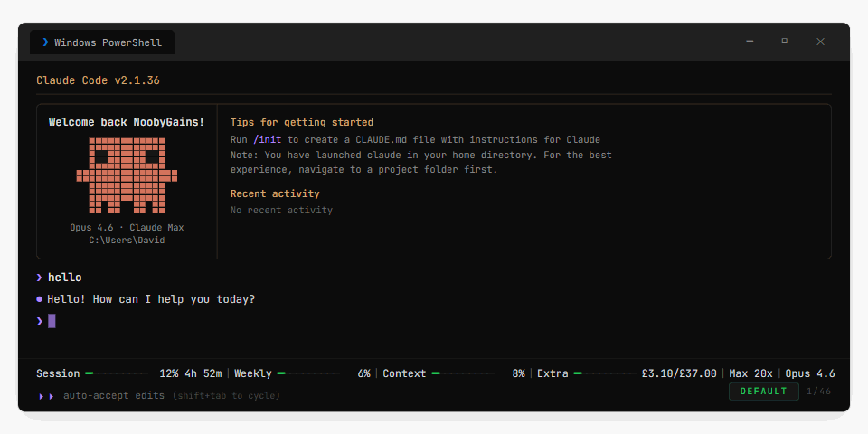Screen dimensions: 868x434
Task: Click the Extra label in status bar
Action: click(x=553, y=373)
